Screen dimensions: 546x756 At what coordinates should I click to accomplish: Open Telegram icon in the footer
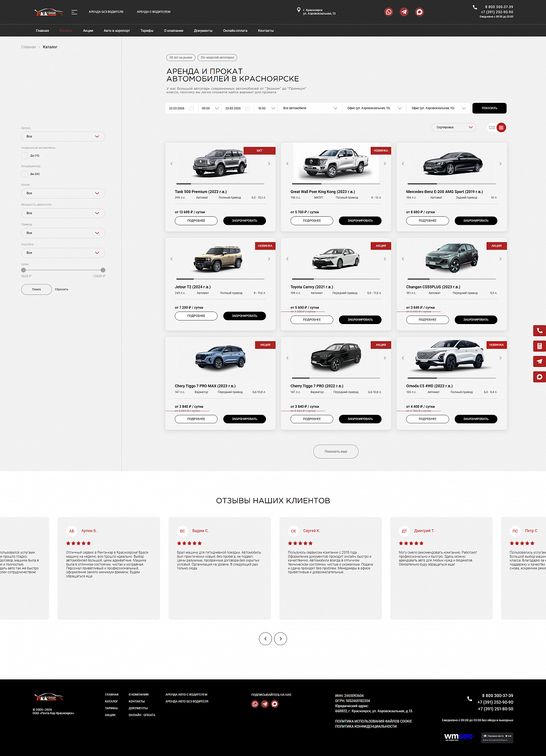coord(265,704)
